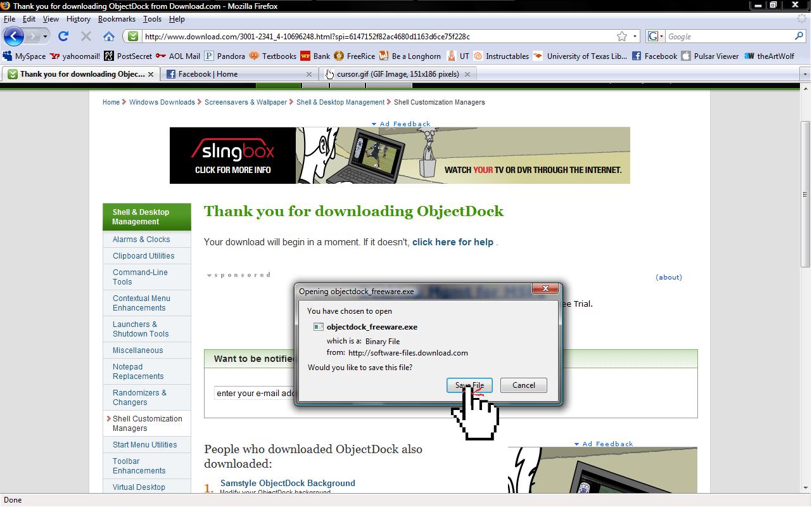The height and width of the screenshot is (507, 812).
Task: Click the page vertical scrollbar thumb
Action: 805,193
